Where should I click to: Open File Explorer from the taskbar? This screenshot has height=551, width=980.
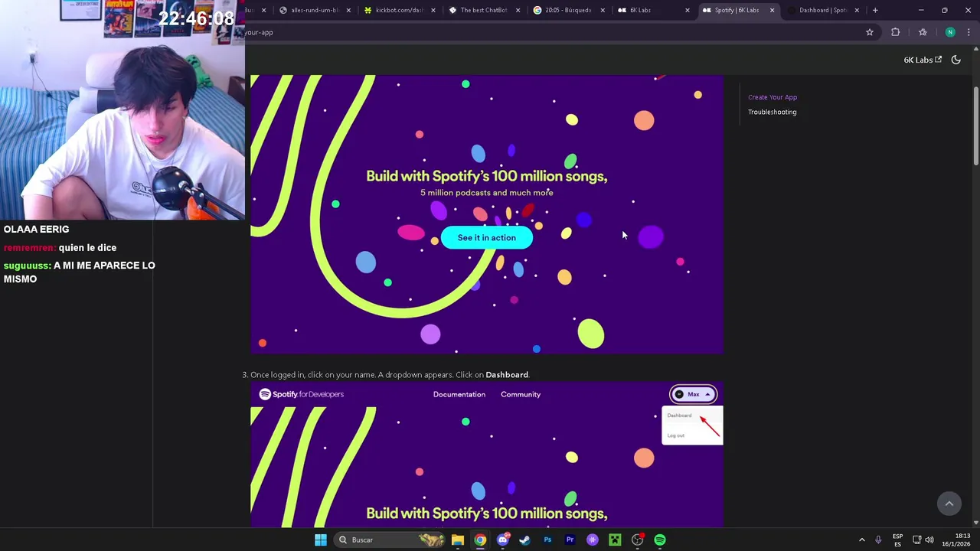(458, 540)
